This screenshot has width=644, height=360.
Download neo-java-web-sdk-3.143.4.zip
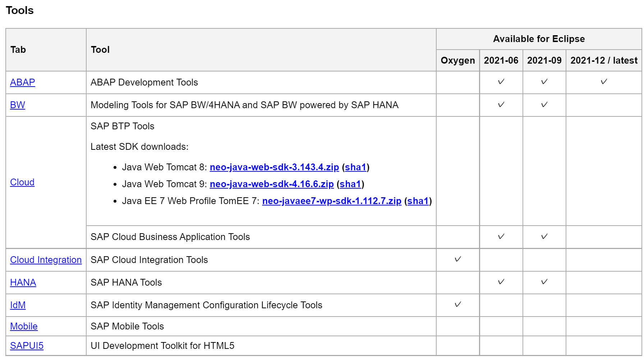coord(274,167)
